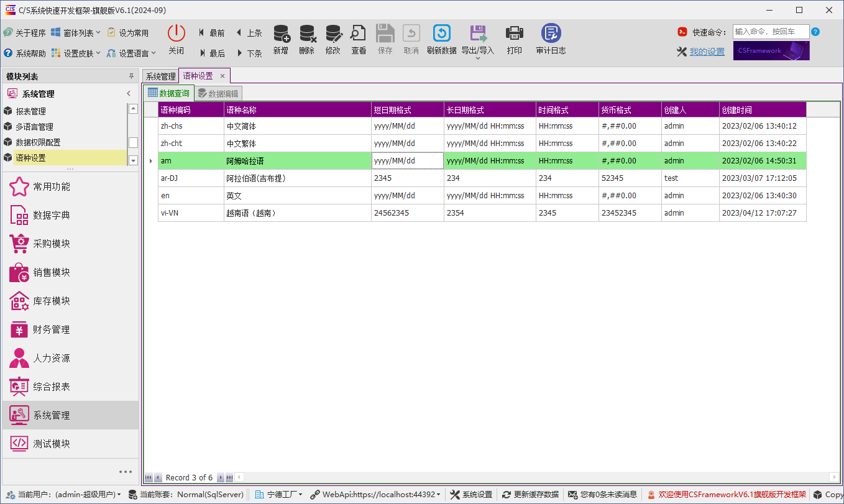The width and height of the screenshot is (844, 504).
Task: Click the 刷新数据 refresh icon
Action: (442, 33)
